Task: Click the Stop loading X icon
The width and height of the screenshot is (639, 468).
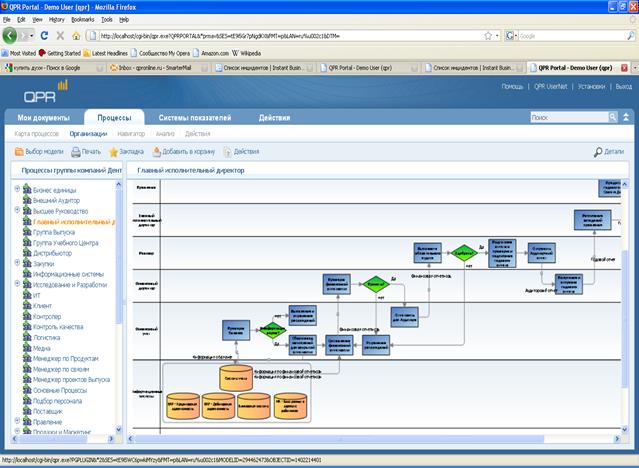Action: (60, 36)
